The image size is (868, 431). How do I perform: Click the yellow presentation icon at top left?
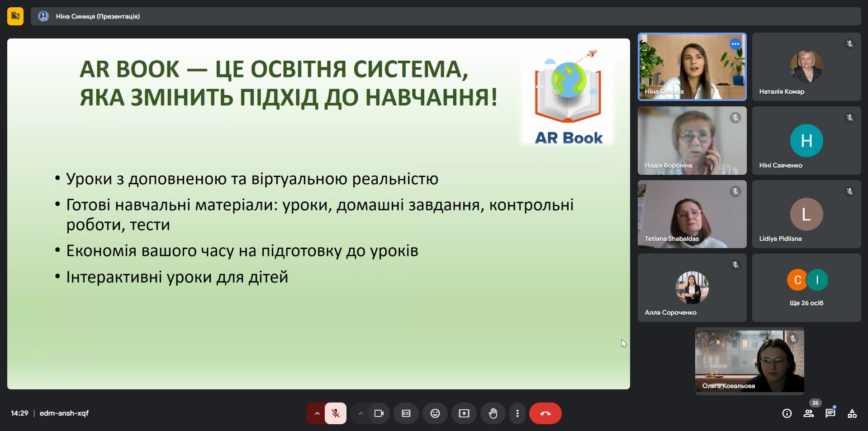(15, 16)
